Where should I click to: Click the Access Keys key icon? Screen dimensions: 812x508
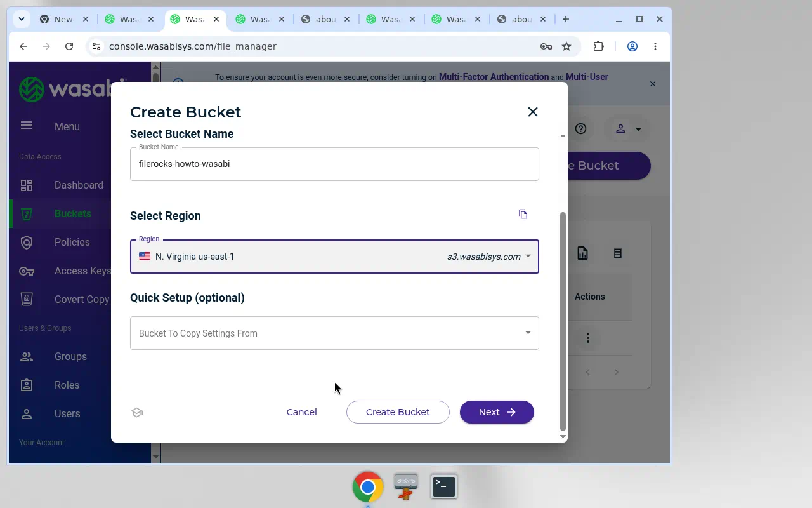(27, 271)
